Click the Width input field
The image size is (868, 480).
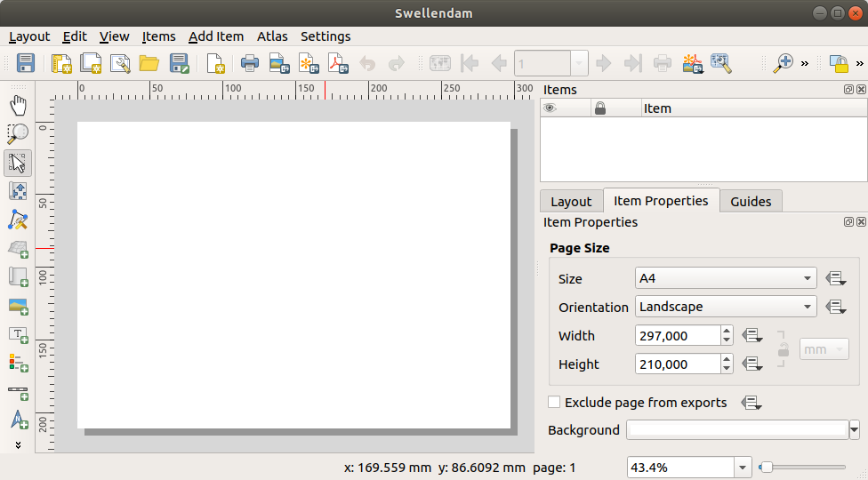pos(678,336)
